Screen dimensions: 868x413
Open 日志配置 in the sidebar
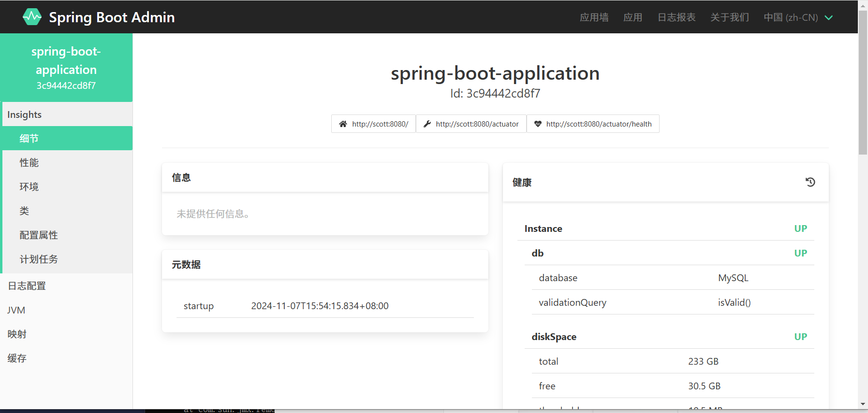point(66,285)
